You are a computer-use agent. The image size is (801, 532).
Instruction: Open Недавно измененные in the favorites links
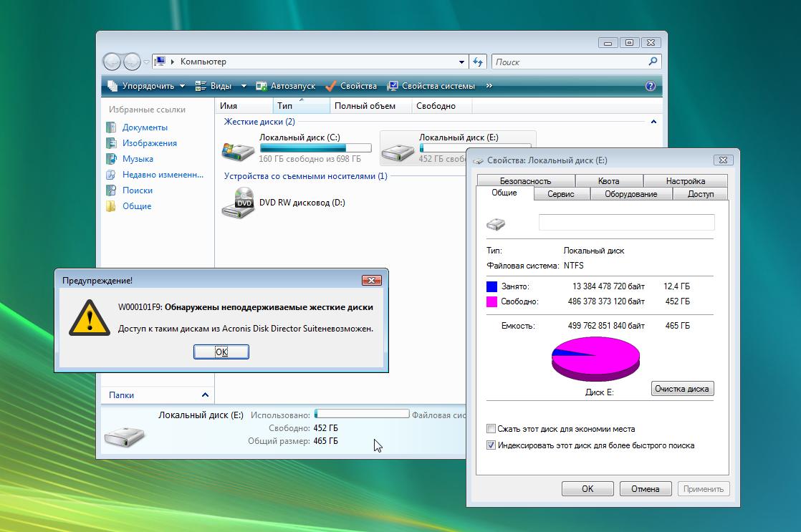pos(163,175)
